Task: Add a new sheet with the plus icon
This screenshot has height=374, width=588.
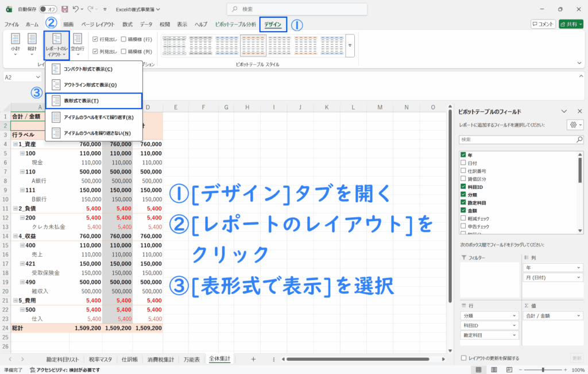Action: click(x=253, y=359)
